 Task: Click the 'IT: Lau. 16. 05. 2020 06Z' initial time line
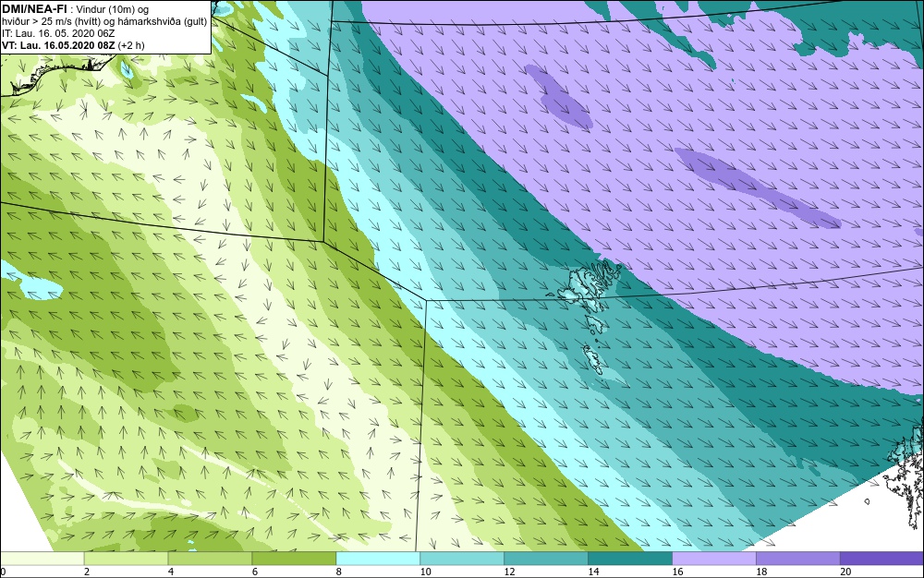[57, 33]
